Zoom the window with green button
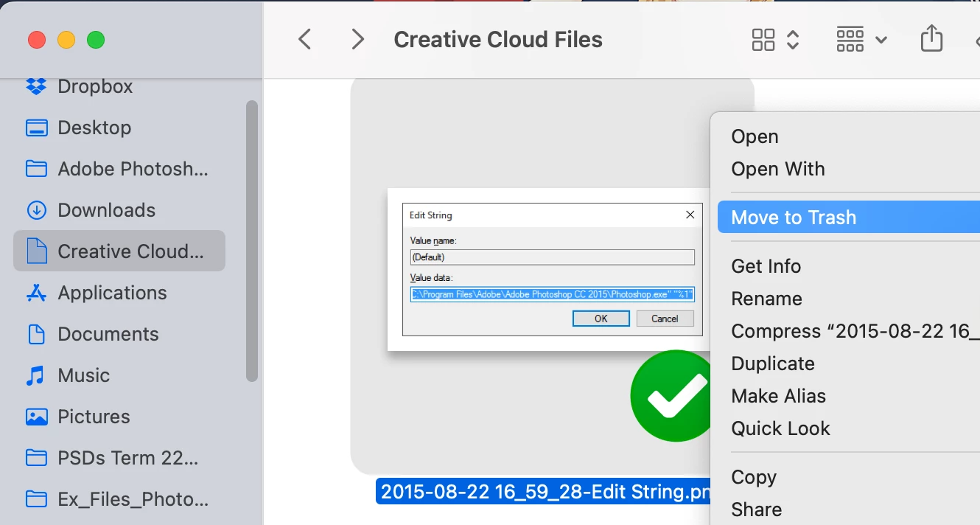The image size is (980, 525). tap(96, 40)
